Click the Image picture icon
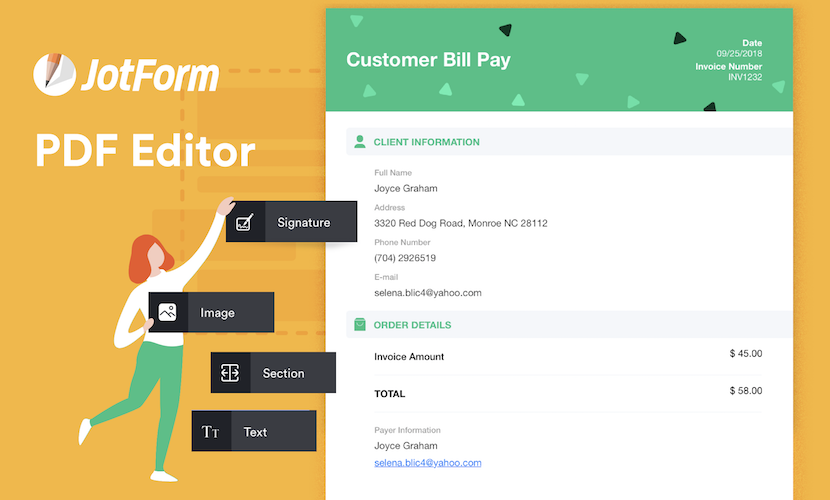The height and width of the screenshot is (500, 830). [x=167, y=312]
